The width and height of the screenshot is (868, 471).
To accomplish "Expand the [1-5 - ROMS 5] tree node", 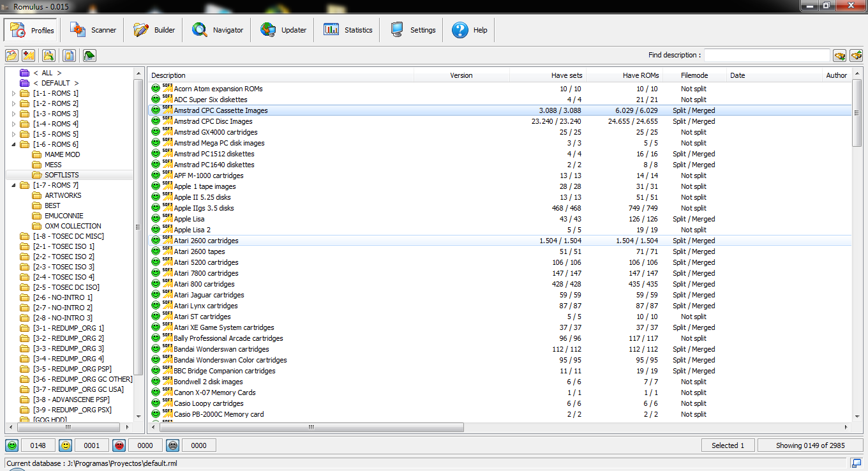I will click(14, 134).
